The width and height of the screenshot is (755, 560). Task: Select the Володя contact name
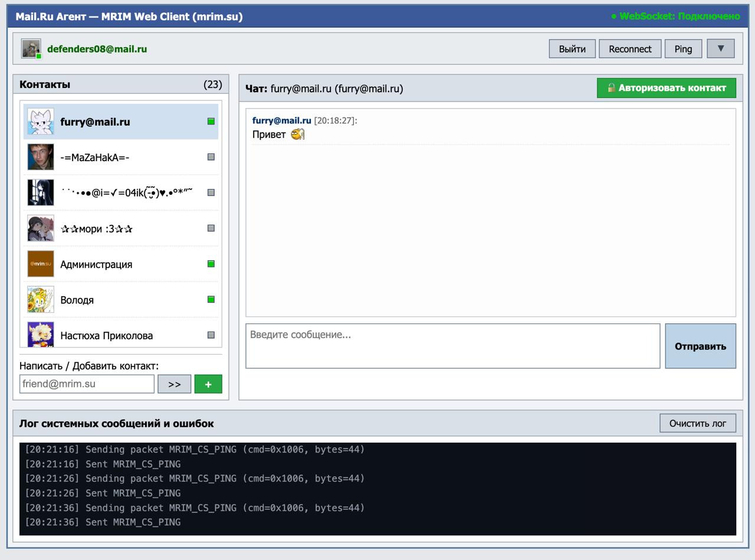pyautogui.click(x=77, y=300)
